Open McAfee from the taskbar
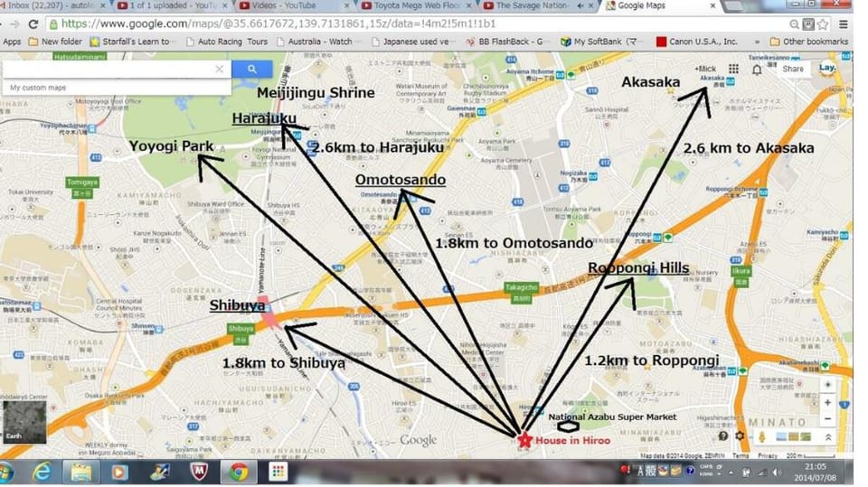This screenshot has height=487, width=868. pyautogui.click(x=199, y=472)
